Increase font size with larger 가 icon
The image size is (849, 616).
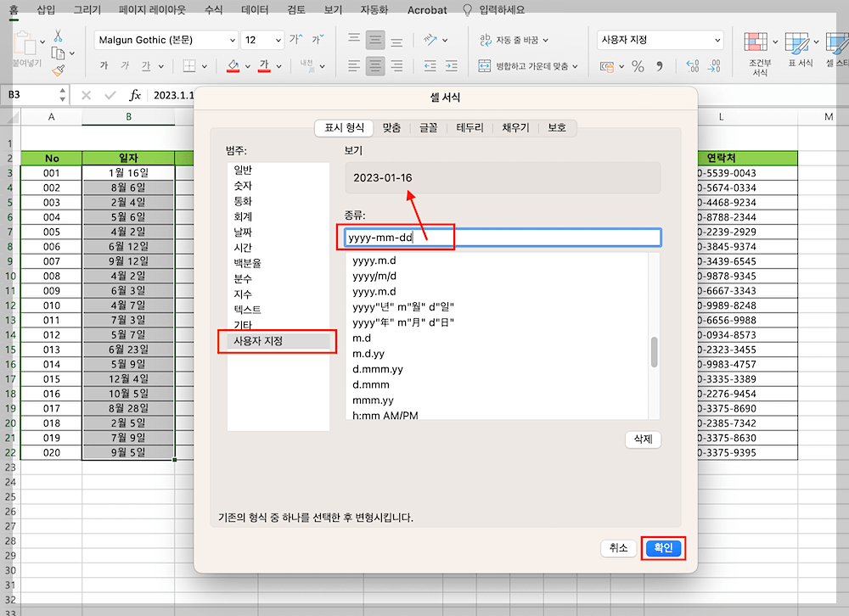click(x=296, y=39)
